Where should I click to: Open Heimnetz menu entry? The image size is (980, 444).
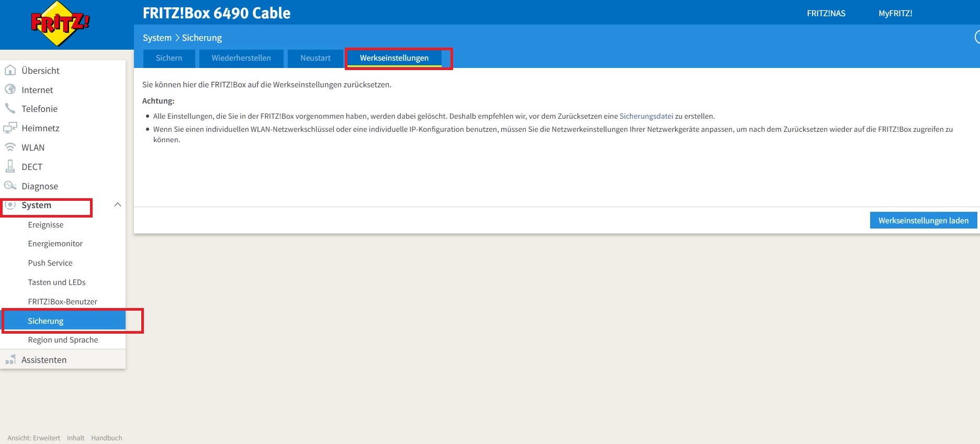click(x=40, y=128)
